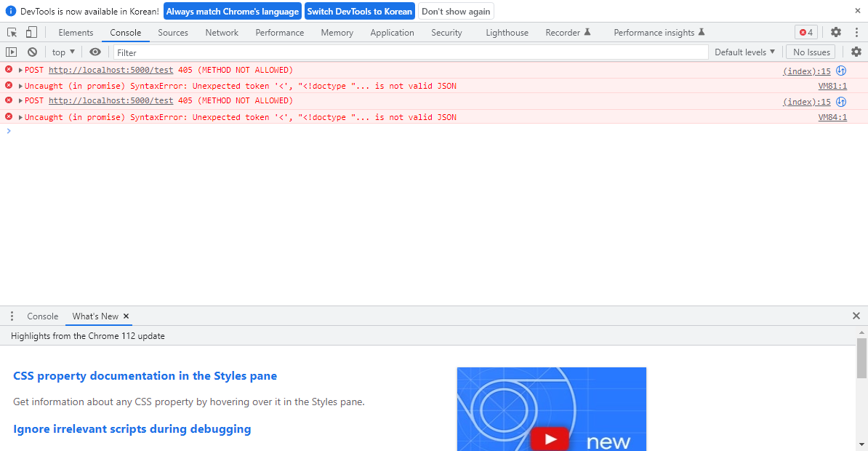
Task: Open CSS property documentation in the Styles pane
Action: (145, 375)
